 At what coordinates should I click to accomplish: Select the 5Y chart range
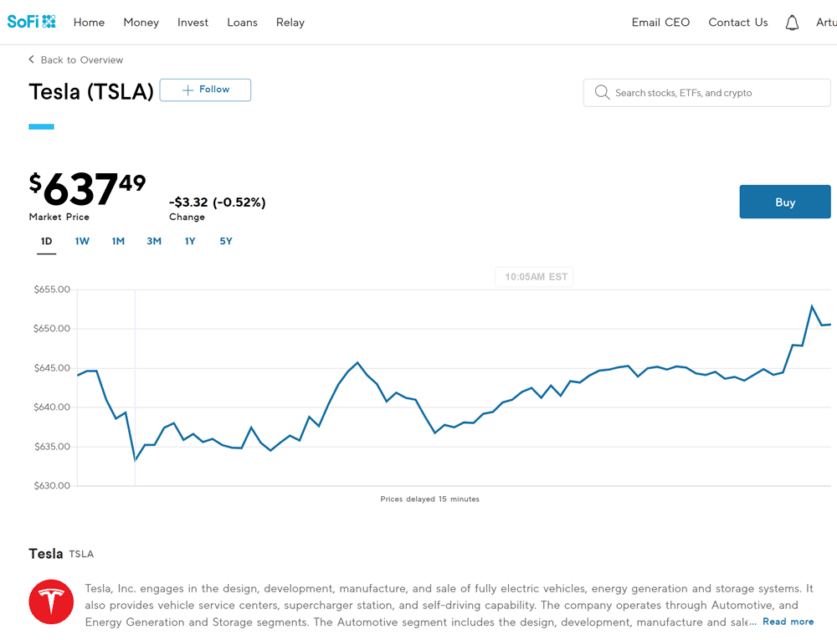pyautogui.click(x=226, y=241)
